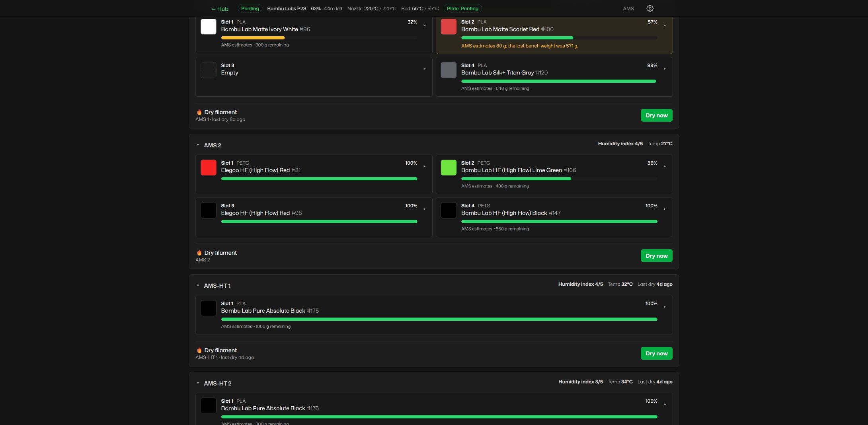868x425 pixels.
Task: Select Elegoo HF (High Flow) Red #98
Action: 261,213
